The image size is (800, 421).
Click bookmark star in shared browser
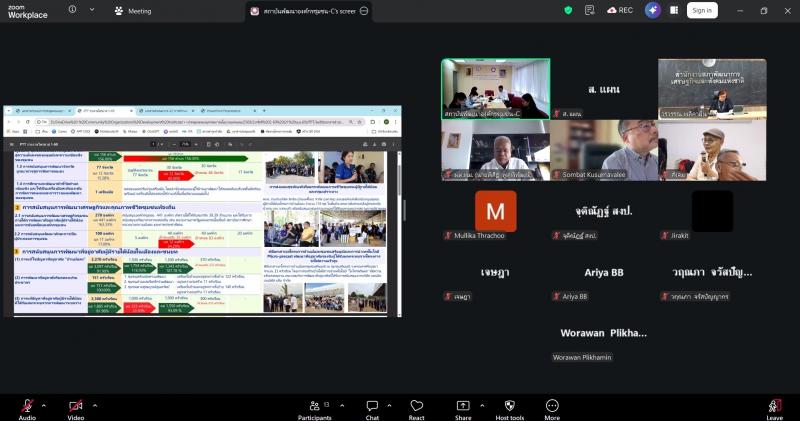pos(360,122)
